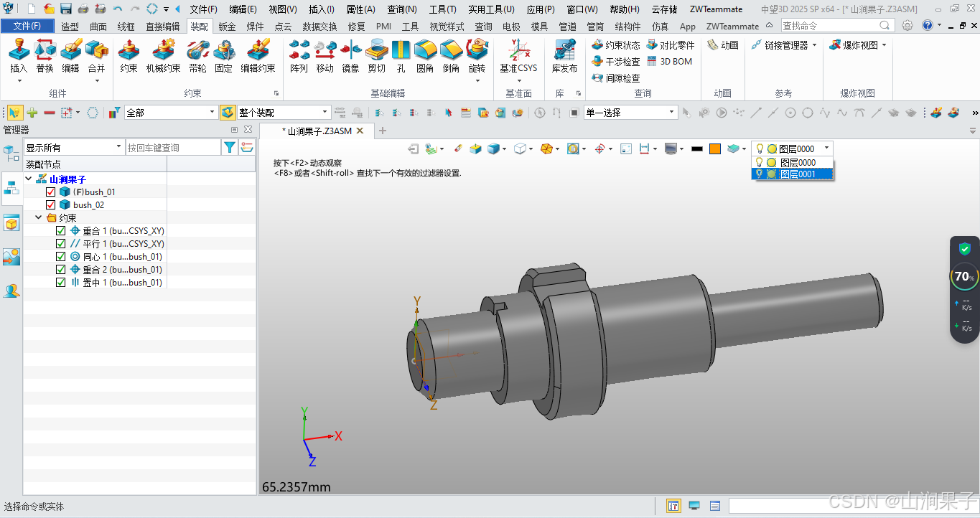980x518 pixels.
Task: Click the 约束状态 query button
Action: [616, 45]
